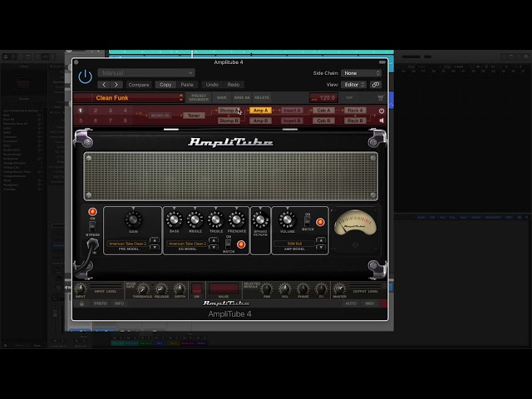Switch to the Cab B module
This screenshot has width=532, height=399.
pos(323,121)
